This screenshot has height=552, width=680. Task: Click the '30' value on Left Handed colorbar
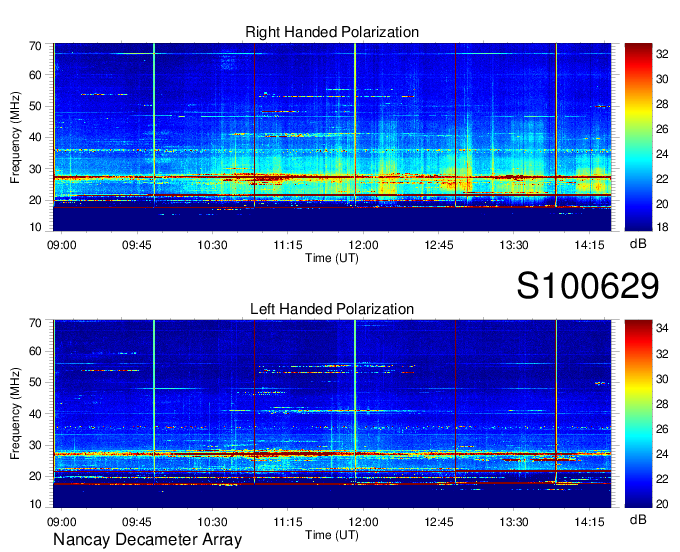tap(662, 379)
